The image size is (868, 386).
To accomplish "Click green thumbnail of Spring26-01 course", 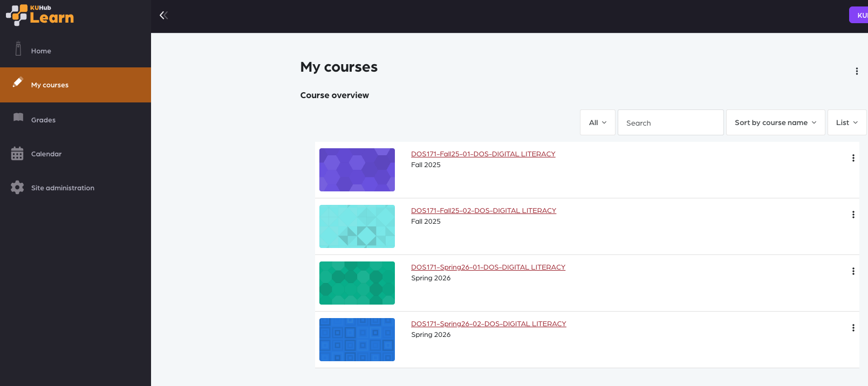I will pyautogui.click(x=357, y=283).
